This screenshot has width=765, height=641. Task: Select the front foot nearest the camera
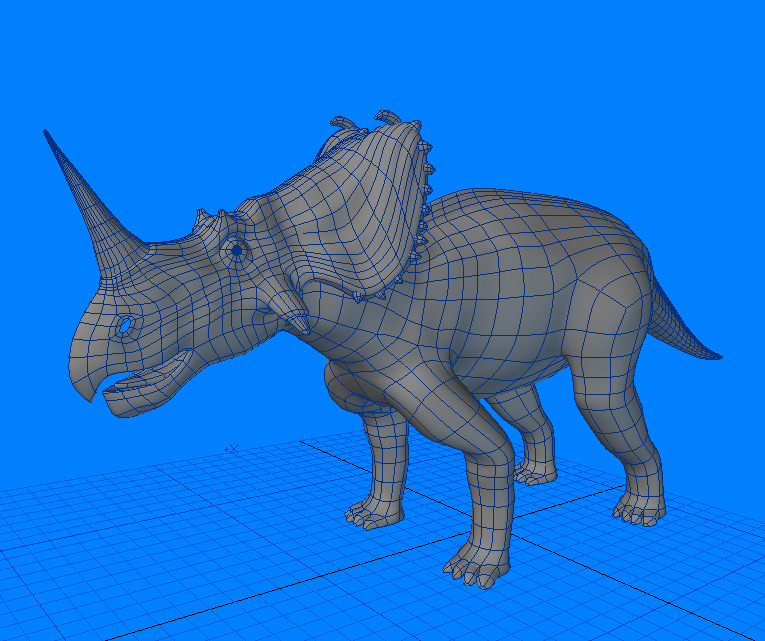click(x=476, y=566)
